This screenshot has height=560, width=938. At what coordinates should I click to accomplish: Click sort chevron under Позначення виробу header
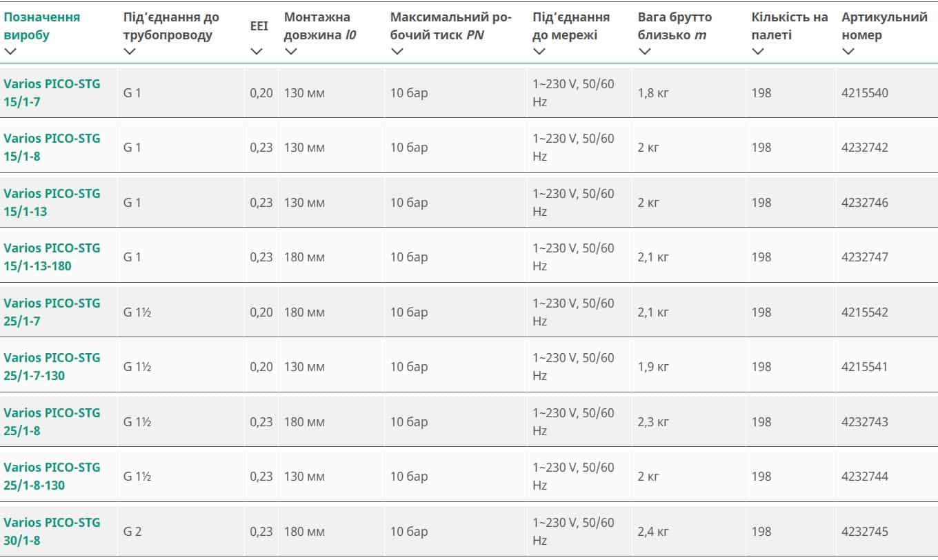point(10,51)
